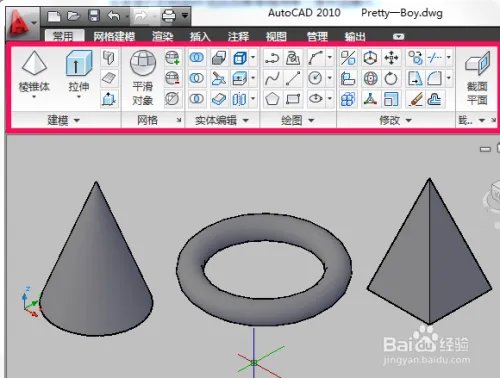Click Smooth Less mesh icon with red minus

click(172, 78)
